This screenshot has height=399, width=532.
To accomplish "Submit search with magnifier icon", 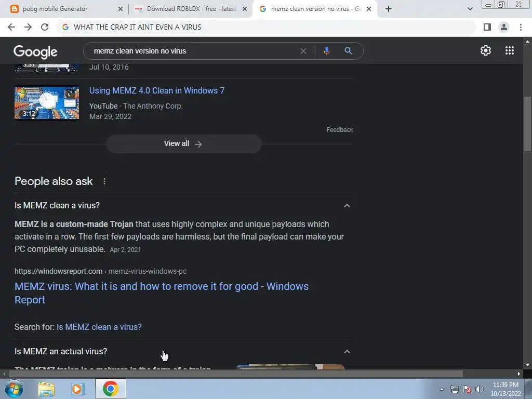I will click(x=348, y=51).
